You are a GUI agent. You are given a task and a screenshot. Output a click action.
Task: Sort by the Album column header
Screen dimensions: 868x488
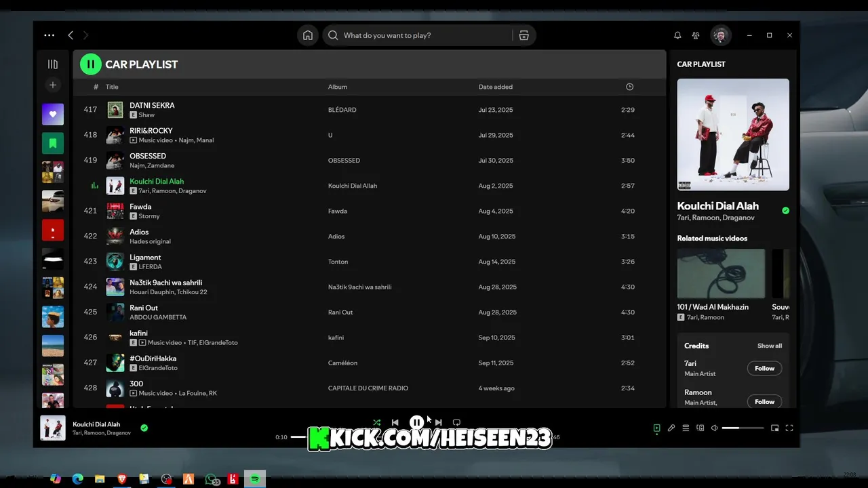coord(338,87)
